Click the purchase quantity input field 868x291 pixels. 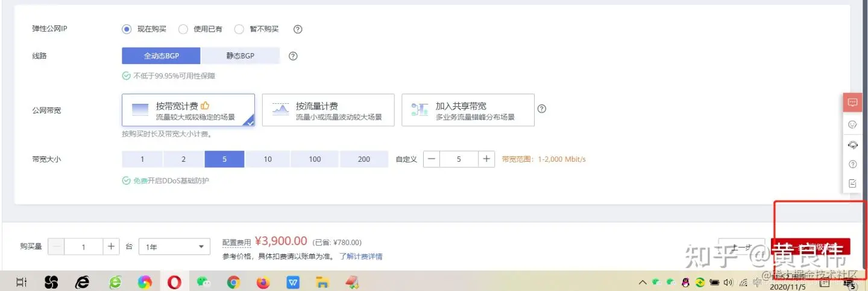click(84, 246)
